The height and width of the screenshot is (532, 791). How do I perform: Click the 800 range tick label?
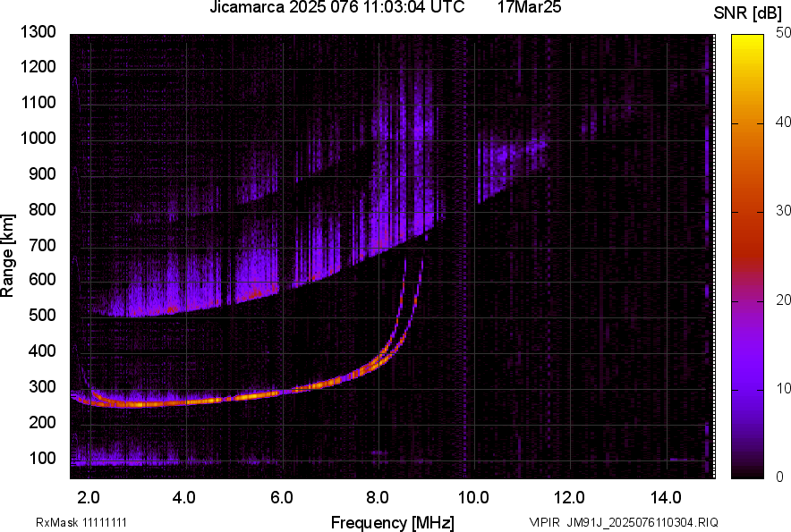coord(42,209)
